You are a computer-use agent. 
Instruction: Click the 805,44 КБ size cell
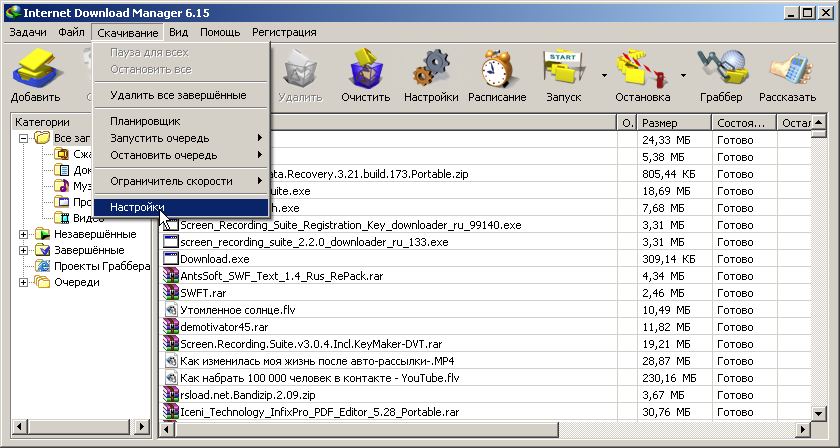click(x=674, y=174)
